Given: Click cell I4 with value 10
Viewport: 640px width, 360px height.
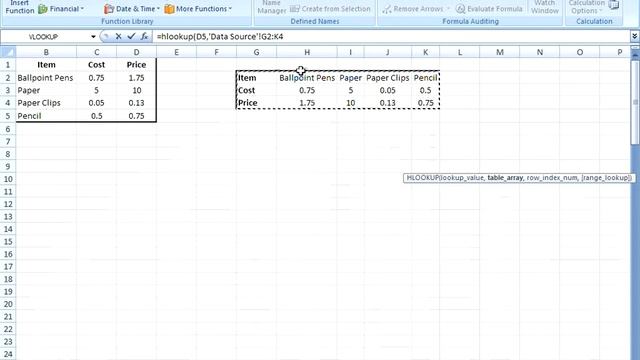Looking at the screenshot, I should [x=351, y=103].
